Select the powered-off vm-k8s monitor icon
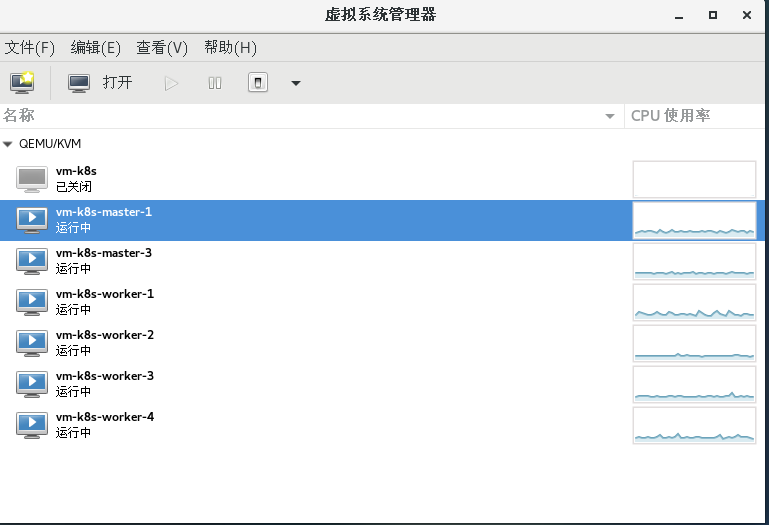Screen dimensions: 769x525 coord(32,179)
